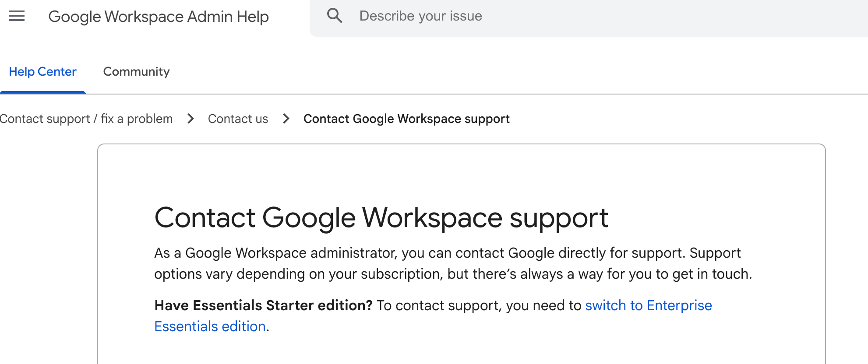
Task: Switch to the Community tab
Action: (136, 71)
